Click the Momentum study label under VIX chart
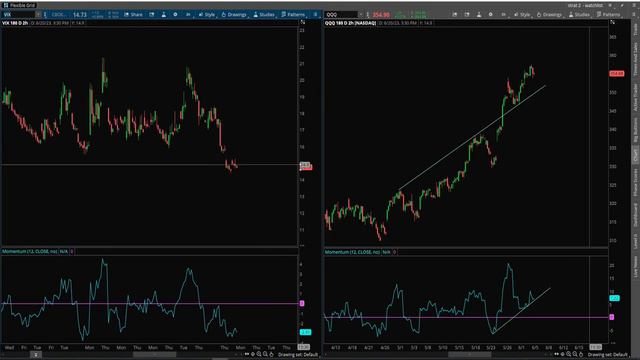The width and height of the screenshot is (640, 360). (x=29, y=251)
